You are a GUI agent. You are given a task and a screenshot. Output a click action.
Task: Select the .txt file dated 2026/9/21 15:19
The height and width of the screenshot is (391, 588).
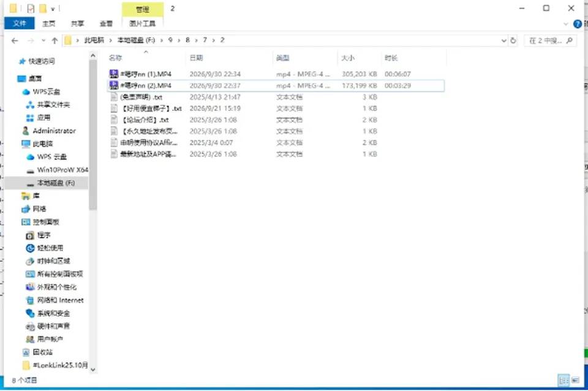pos(276,108)
